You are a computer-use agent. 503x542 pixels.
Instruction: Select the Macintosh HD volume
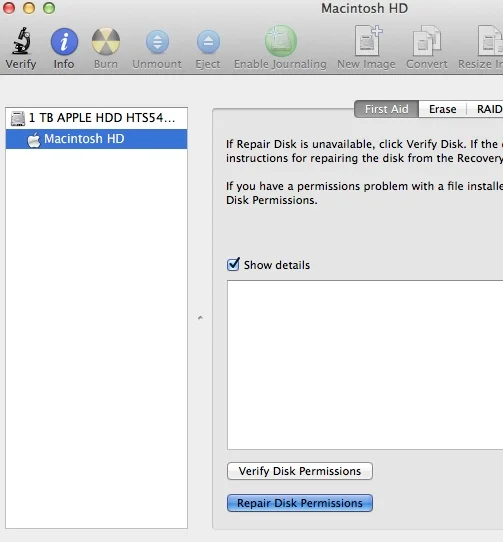pyautogui.click(x=96, y=139)
